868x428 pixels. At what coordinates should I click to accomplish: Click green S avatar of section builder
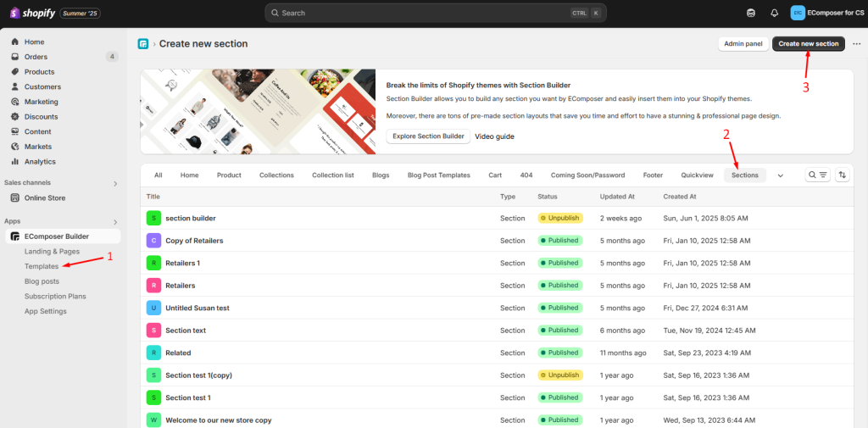pos(153,218)
